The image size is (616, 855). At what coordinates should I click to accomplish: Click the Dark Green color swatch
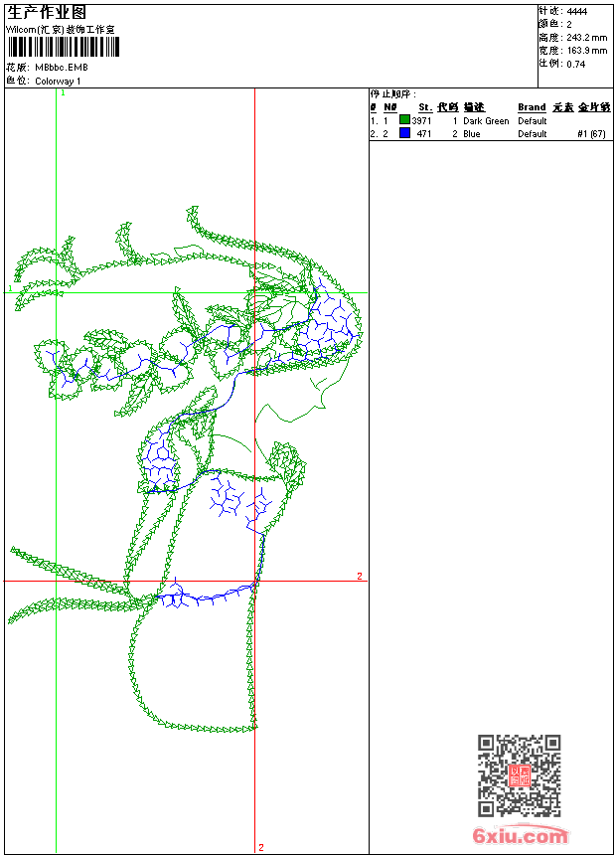point(404,120)
